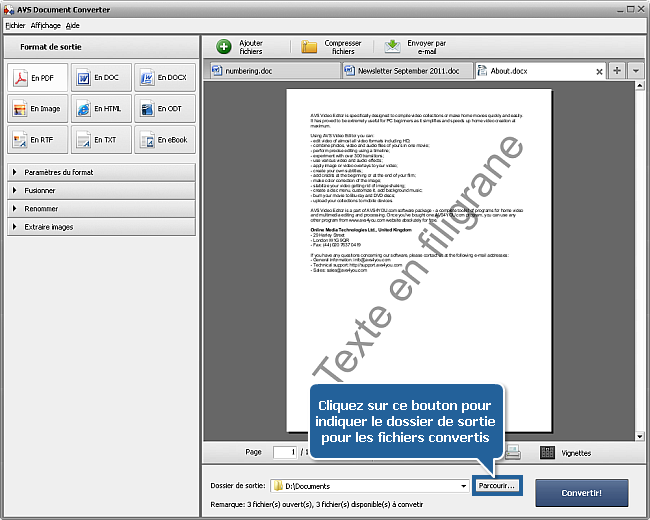Choose En Image output format

pos(37,109)
